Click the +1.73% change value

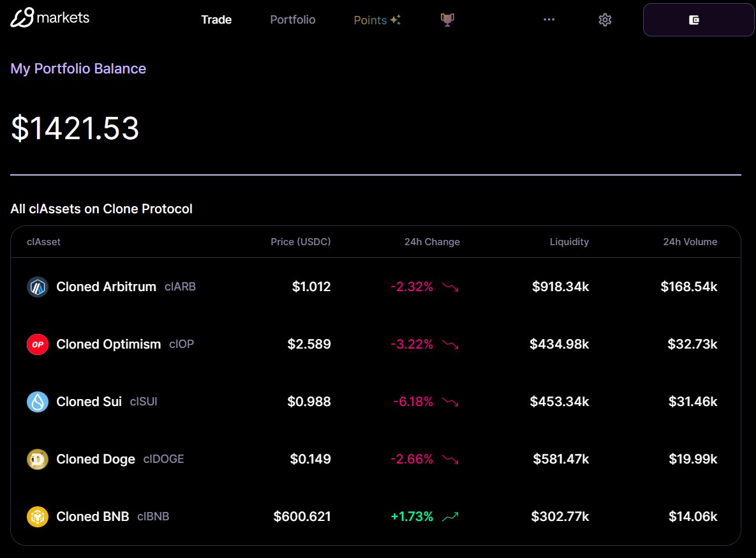pyautogui.click(x=411, y=517)
